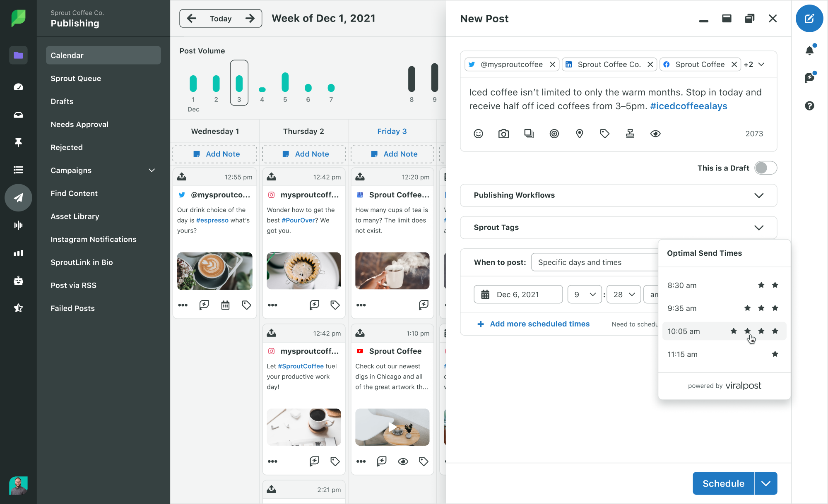Click the location pin icon in composer
The image size is (828, 504).
[x=580, y=133]
